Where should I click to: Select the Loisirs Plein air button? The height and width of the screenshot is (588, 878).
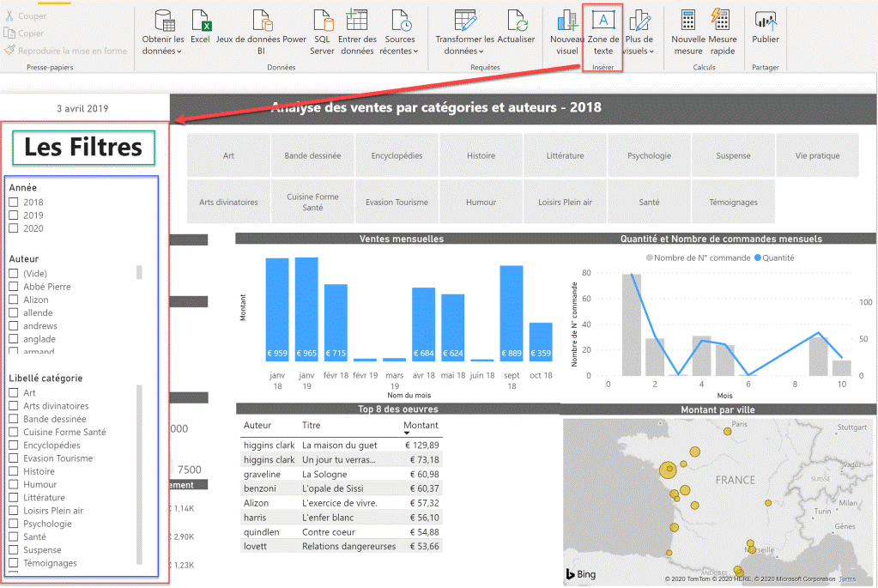565,202
